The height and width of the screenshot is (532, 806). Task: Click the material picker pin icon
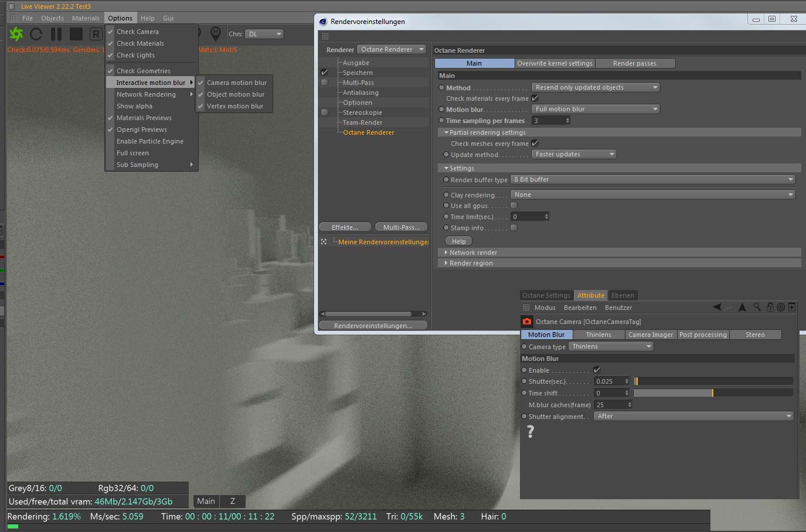[216, 33]
